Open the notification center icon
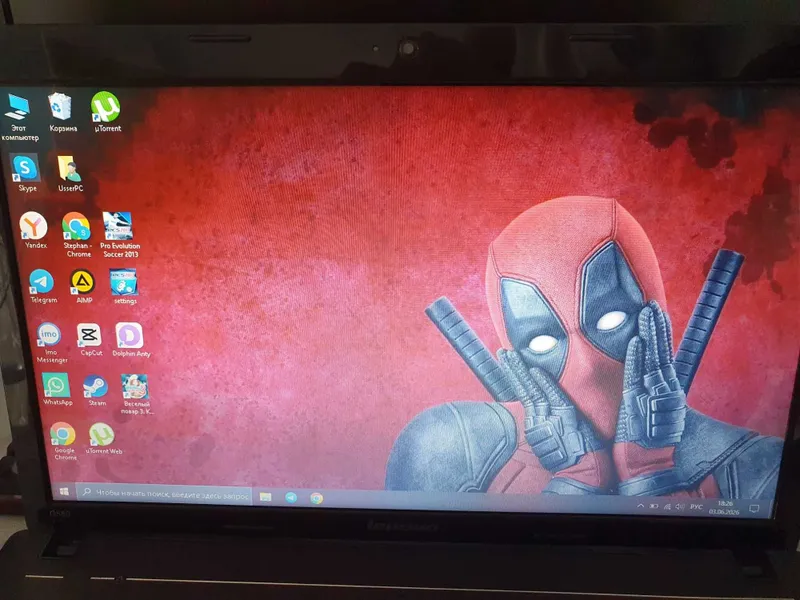This screenshot has height=600, width=800. pyautogui.click(x=754, y=509)
